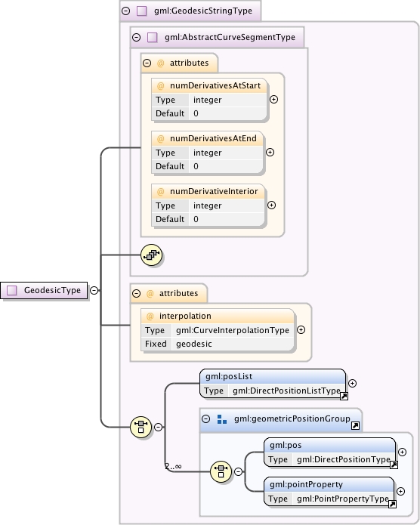This screenshot has width=420, height=525.
Task: Collapse the gml:GeodesicStringType container
Action: 125,11
